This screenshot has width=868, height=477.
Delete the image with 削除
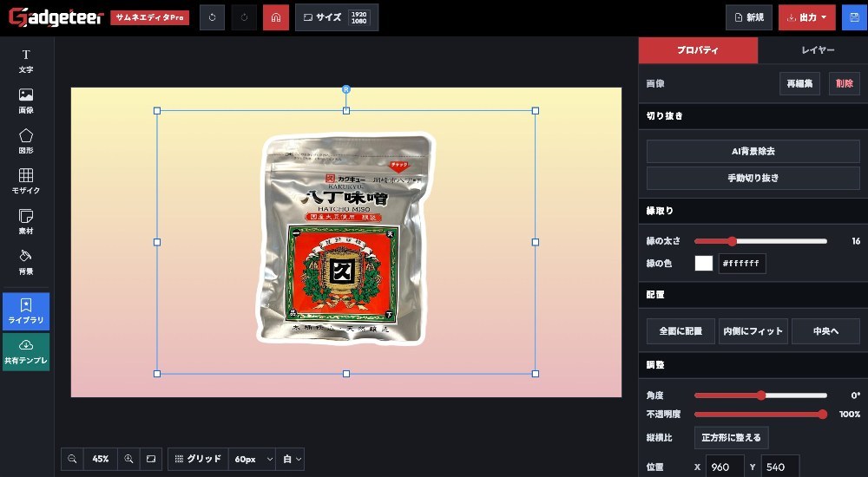click(x=845, y=83)
